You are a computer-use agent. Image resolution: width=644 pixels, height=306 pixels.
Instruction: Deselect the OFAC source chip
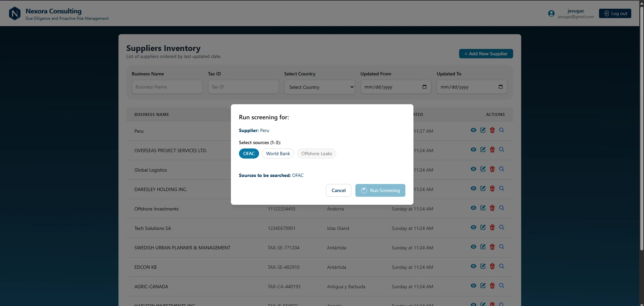click(x=249, y=154)
